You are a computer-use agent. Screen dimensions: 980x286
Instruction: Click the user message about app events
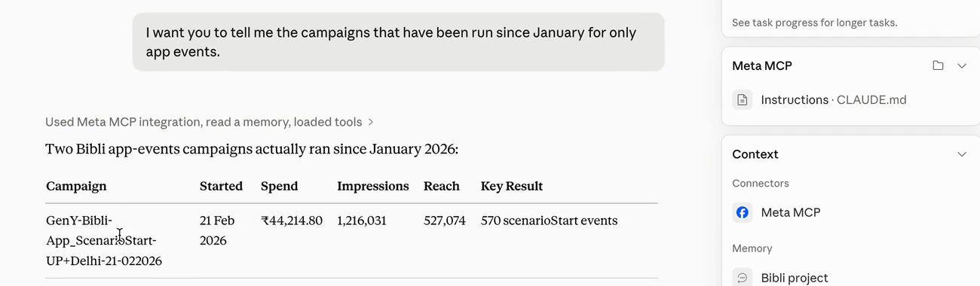399,42
